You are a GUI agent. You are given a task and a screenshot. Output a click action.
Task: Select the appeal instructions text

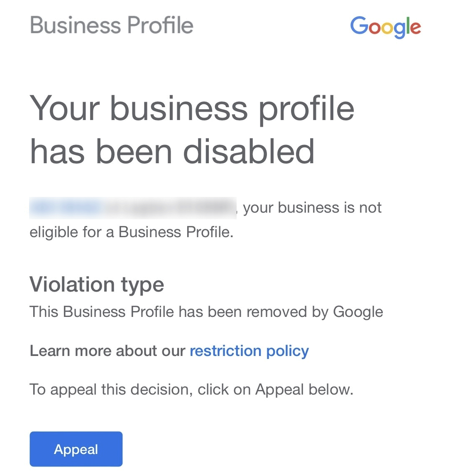[191, 389]
